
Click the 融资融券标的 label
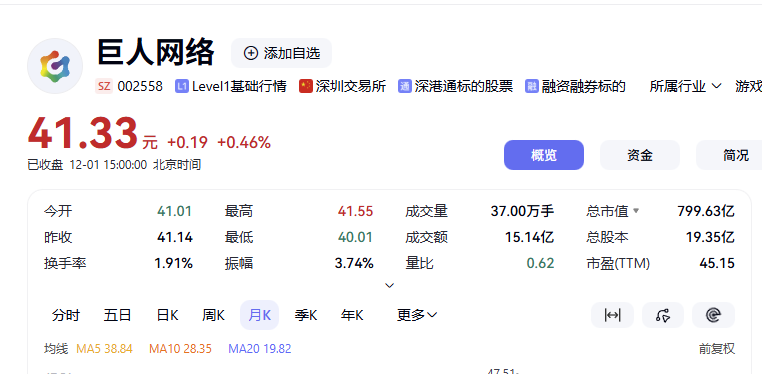click(x=583, y=86)
